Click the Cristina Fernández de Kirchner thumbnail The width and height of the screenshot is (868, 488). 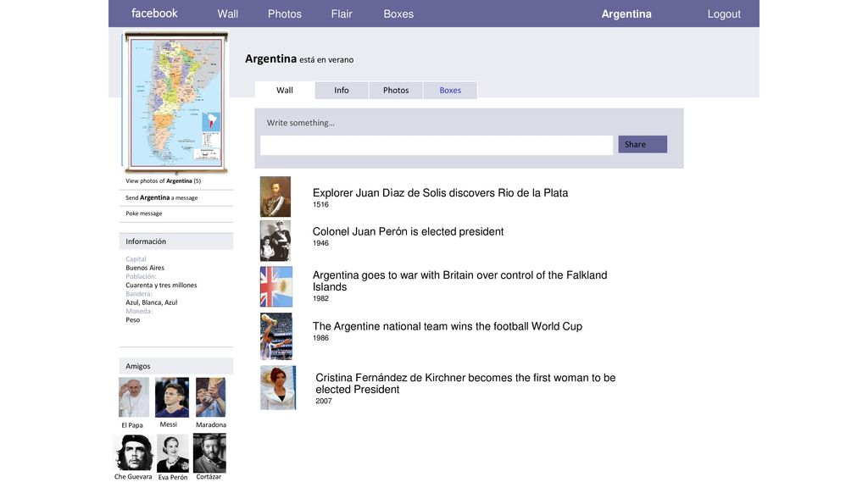pyautogui.click(x=278, y=387)
